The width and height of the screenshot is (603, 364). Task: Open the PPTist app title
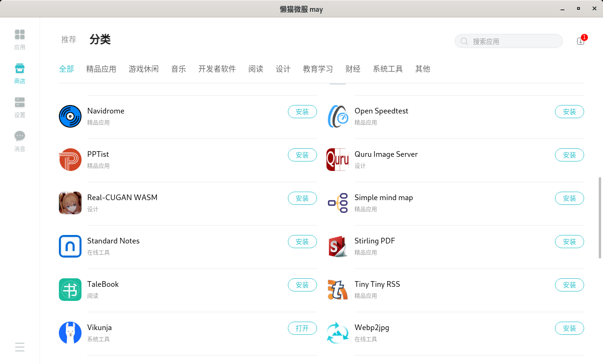tap(98, 154)
